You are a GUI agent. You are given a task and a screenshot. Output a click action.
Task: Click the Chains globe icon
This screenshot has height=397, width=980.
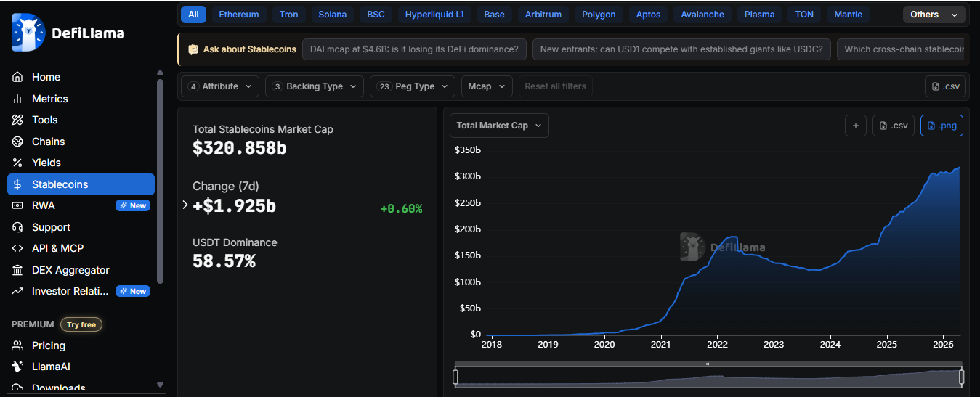click(18, 142)
